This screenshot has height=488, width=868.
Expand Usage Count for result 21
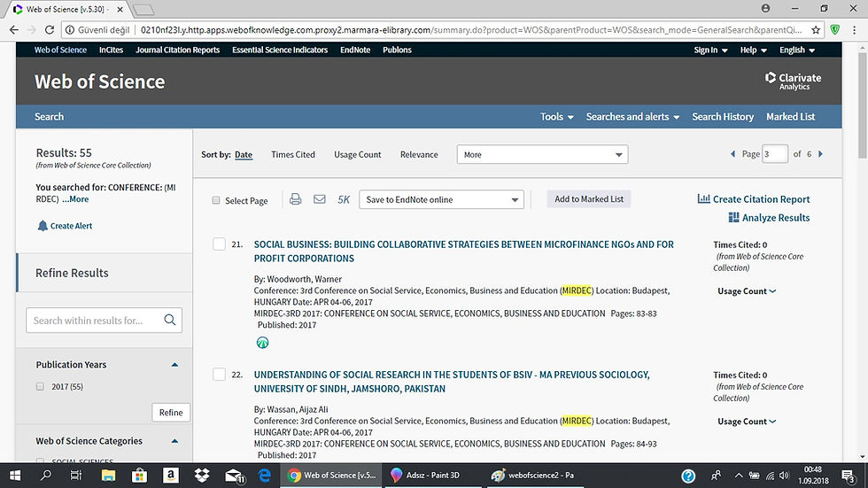tap(747, 291)
